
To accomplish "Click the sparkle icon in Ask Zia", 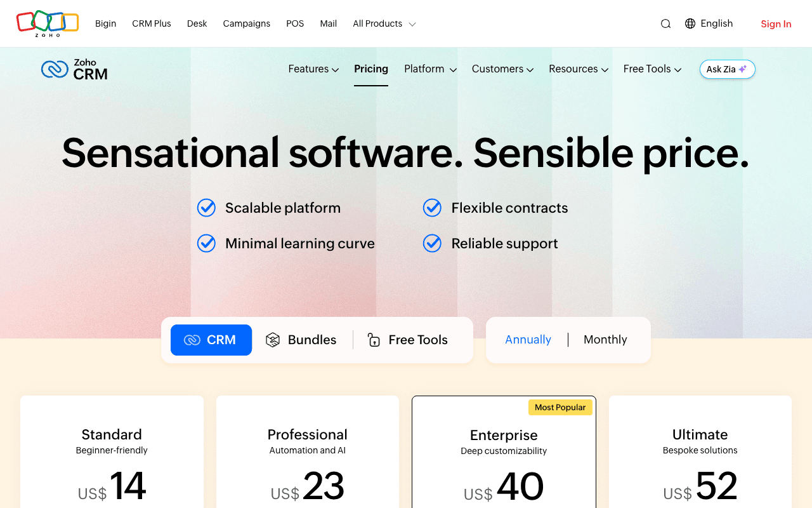I will [x=743, y=69].
